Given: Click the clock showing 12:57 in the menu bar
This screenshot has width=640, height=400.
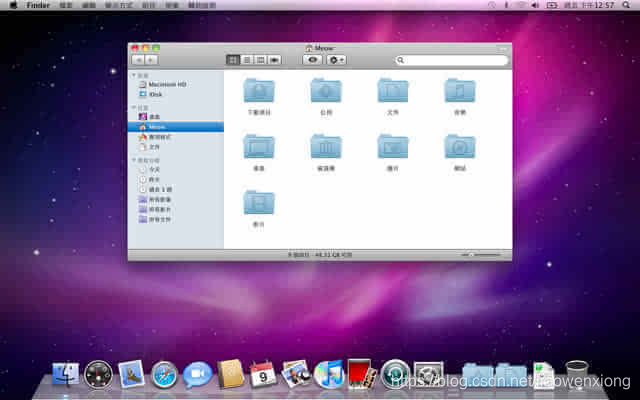Looking at the screenshot, I should [x=589, y=5].
